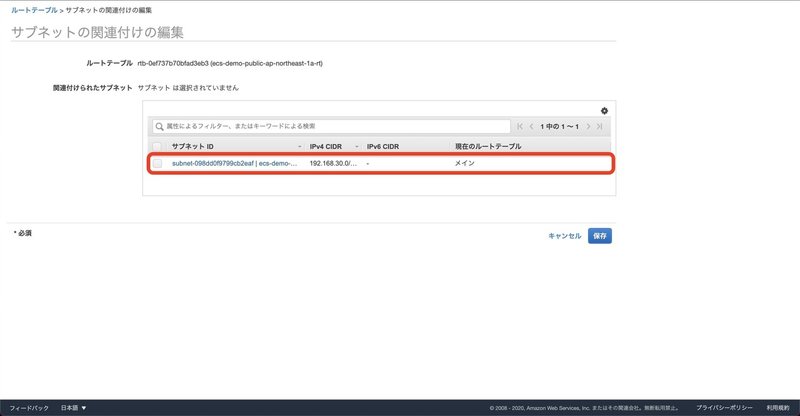This screenshot has height=416, width=800.
Task: Click the rtb-0ef737b70bfad3eb3 route table ID text
Action: [172, 63]
